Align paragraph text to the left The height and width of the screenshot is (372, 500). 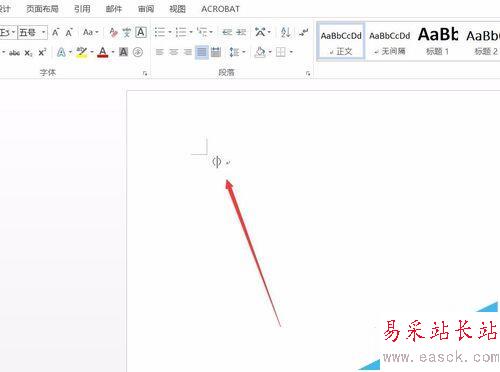point(160,52)
